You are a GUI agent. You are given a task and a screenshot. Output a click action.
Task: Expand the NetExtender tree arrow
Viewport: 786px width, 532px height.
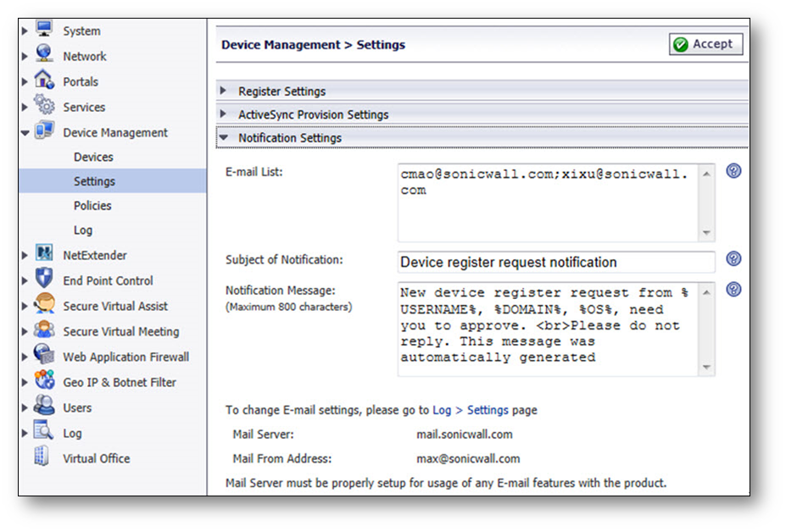click(x=25, y=255)
